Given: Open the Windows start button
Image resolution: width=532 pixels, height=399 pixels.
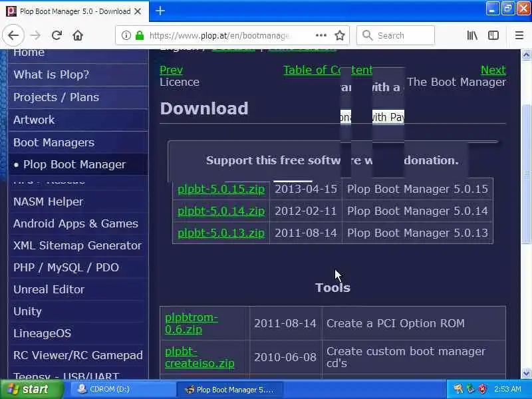Looking at the screenshot, I should click(32, 389).
